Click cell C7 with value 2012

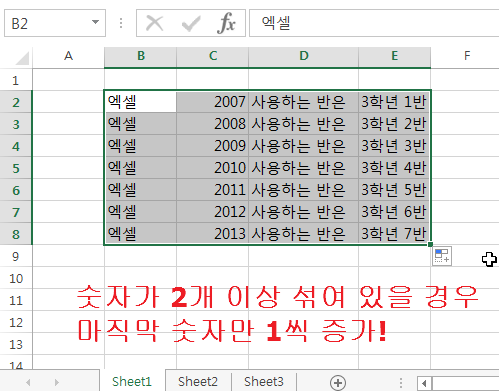(213, 212)
